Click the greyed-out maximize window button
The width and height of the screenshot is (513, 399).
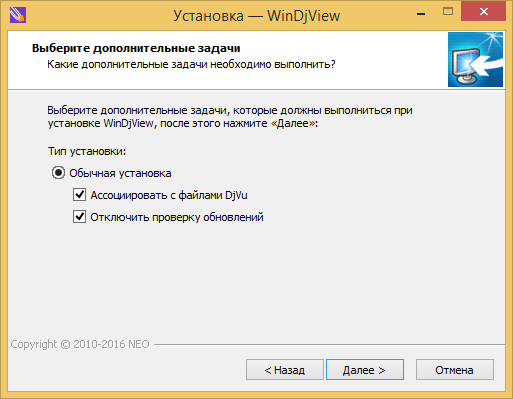448,12
